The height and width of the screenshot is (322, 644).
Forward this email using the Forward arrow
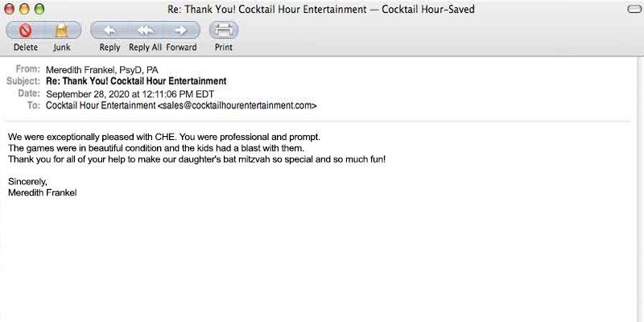click(x=181, y=31)
